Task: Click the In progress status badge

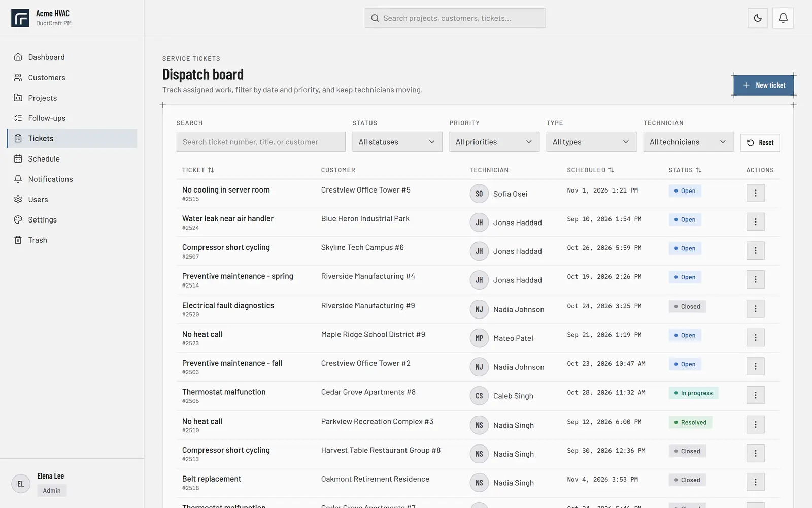Action: (x=693, y=393)
